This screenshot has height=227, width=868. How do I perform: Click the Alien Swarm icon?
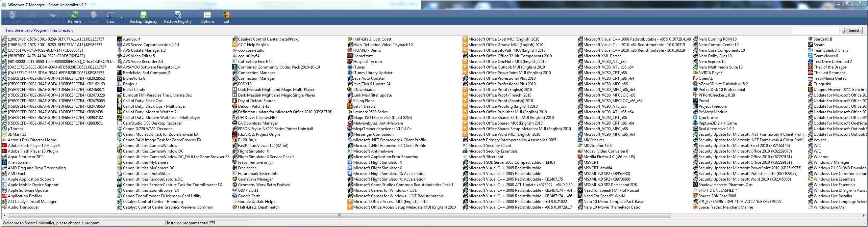coord(5,162)
